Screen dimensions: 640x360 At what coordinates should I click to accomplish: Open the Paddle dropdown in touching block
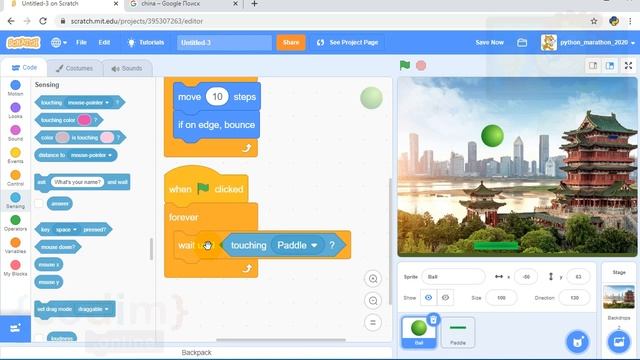297,245
